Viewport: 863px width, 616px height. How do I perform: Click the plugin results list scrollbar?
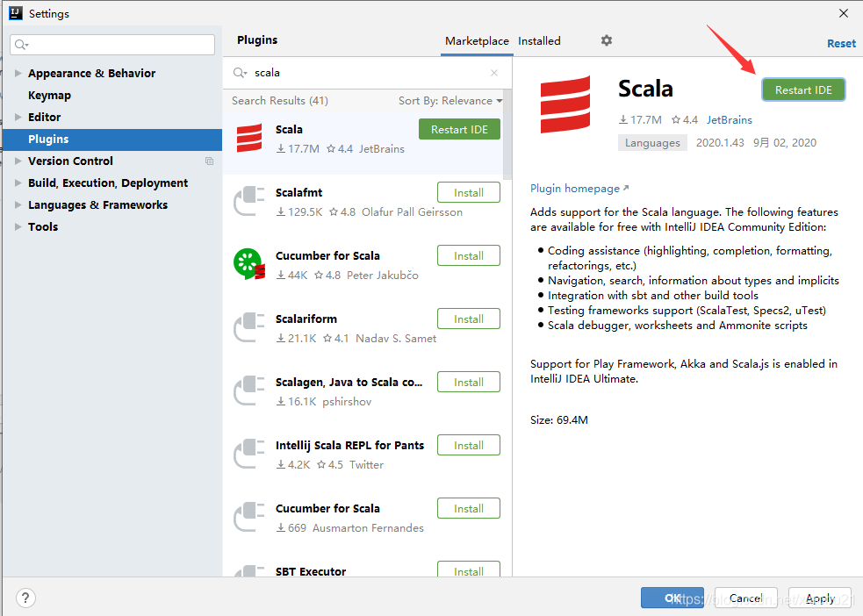coord(507,134)
